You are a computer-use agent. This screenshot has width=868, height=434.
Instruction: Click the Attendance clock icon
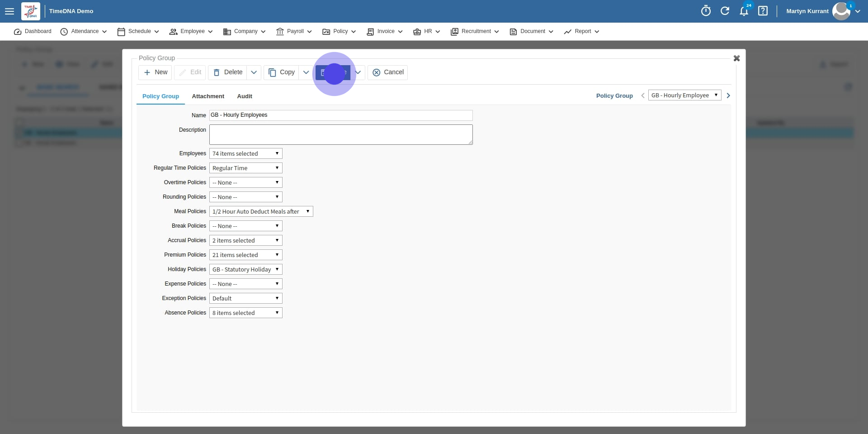(x=64, y=32)
